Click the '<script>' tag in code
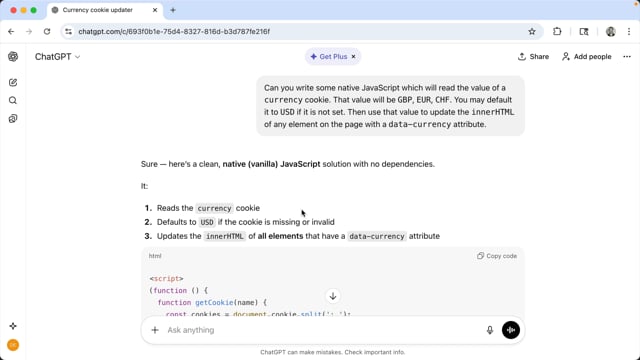The width and height of the screenshot is (640, 360). click(166, 278)
